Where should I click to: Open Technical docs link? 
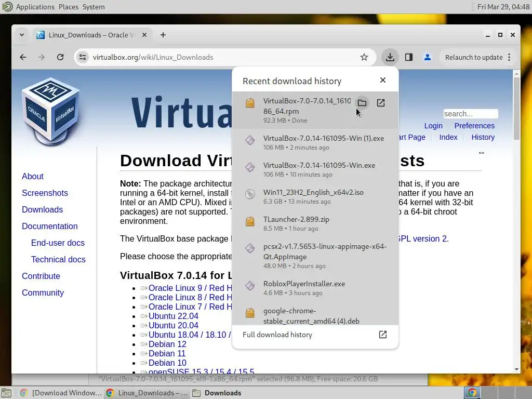[58, 260]
